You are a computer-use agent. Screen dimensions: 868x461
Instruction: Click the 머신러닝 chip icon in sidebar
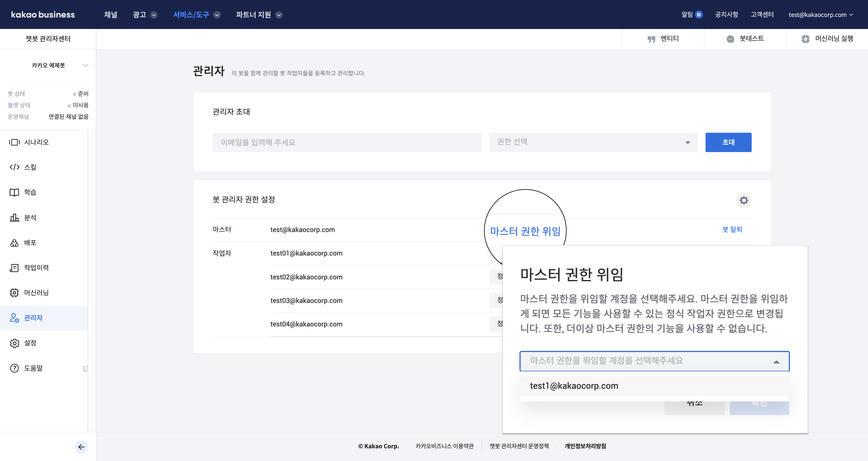(14, 293)
